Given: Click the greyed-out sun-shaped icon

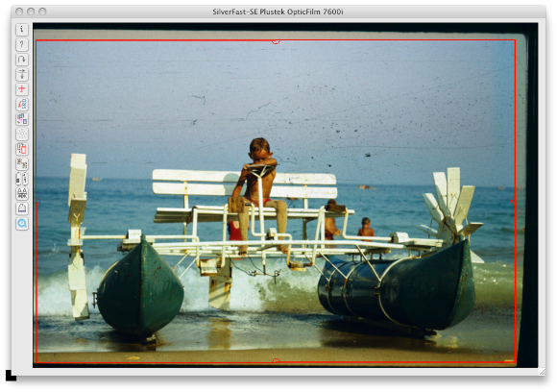Looking at the screenshot, I should 22,134.
